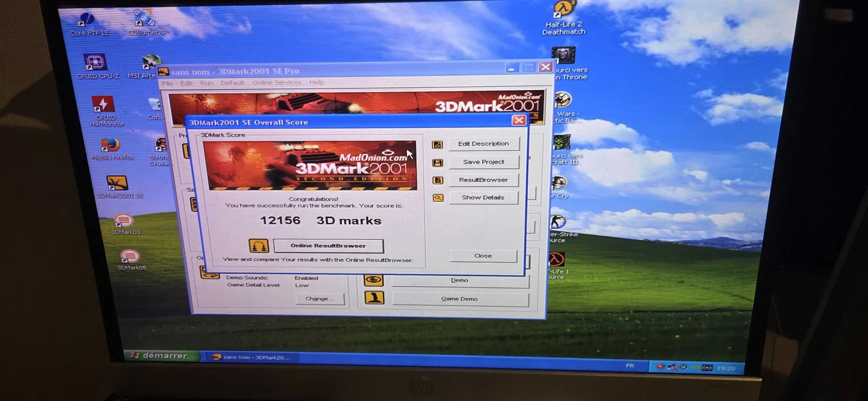Open the Help menu

317,82
